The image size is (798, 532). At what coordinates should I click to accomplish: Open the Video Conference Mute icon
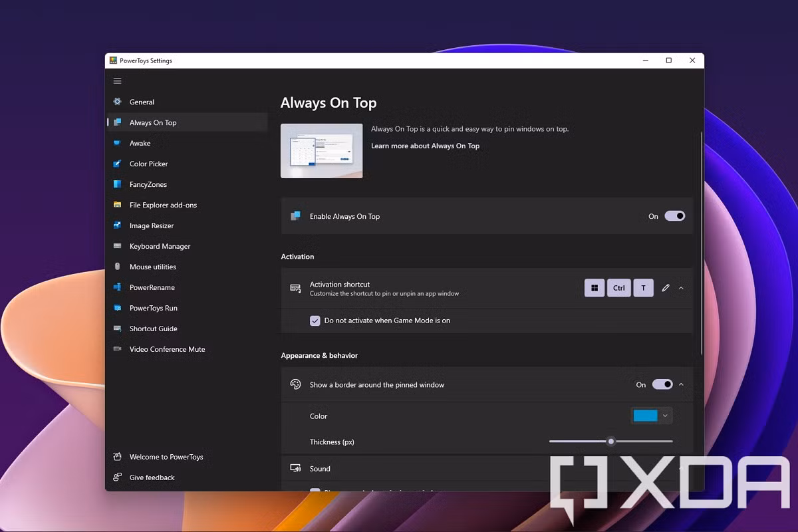[118, 349]
